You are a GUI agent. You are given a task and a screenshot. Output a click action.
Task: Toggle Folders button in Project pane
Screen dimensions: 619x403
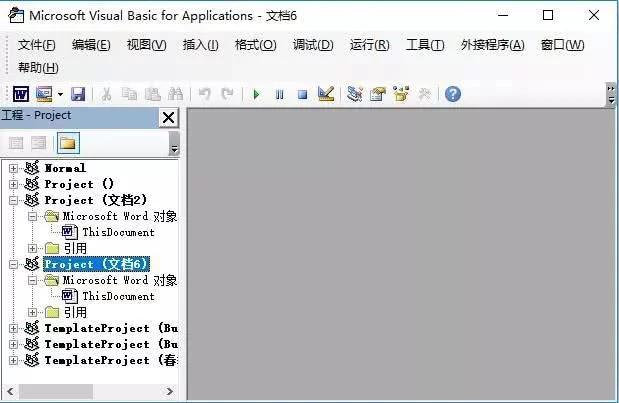(x=68, y=143)
